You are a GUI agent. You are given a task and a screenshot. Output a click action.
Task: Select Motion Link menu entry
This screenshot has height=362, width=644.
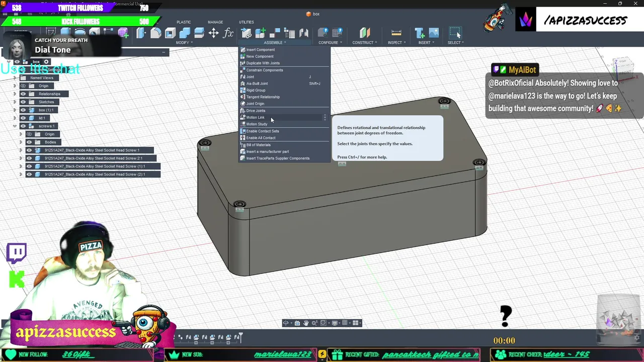[x=284, y=118]
